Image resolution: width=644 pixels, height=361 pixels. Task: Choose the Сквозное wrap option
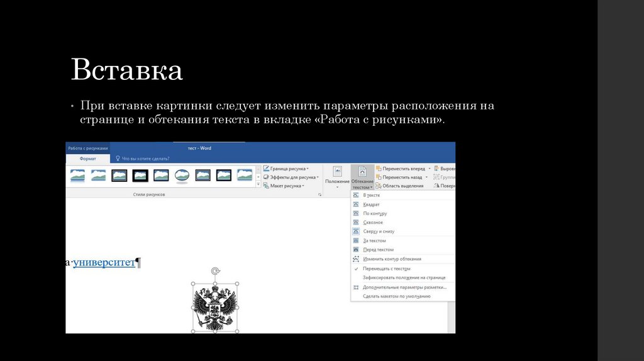[403, 222]
